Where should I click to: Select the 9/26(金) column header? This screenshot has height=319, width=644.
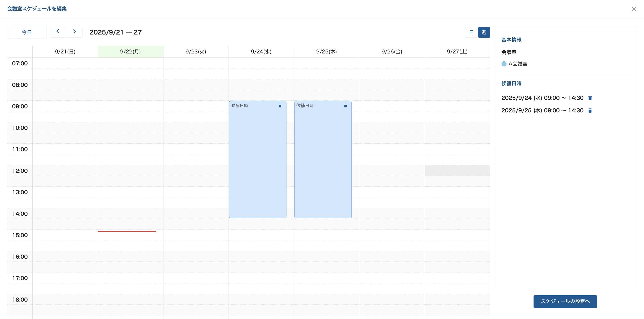[x=392, y=51]
